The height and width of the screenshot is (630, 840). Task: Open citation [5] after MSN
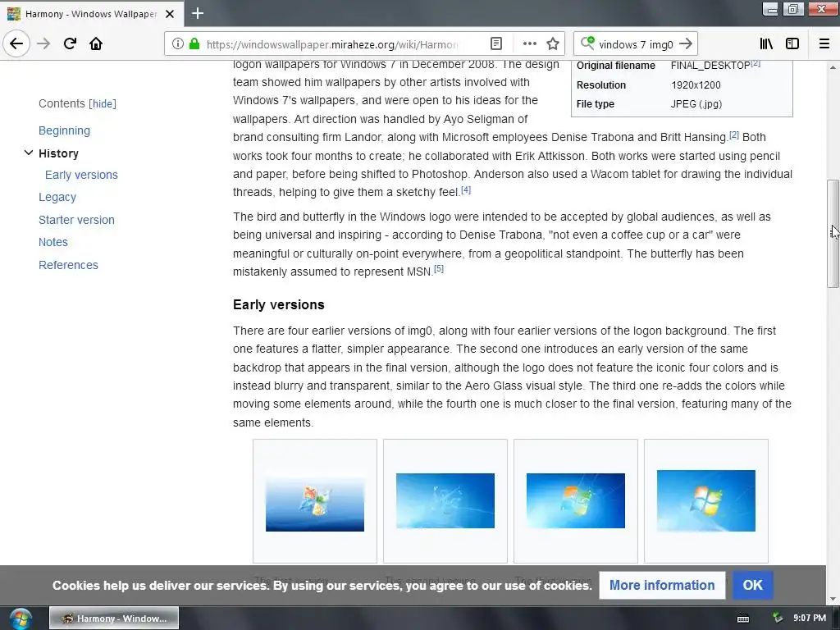pos(439,269)
